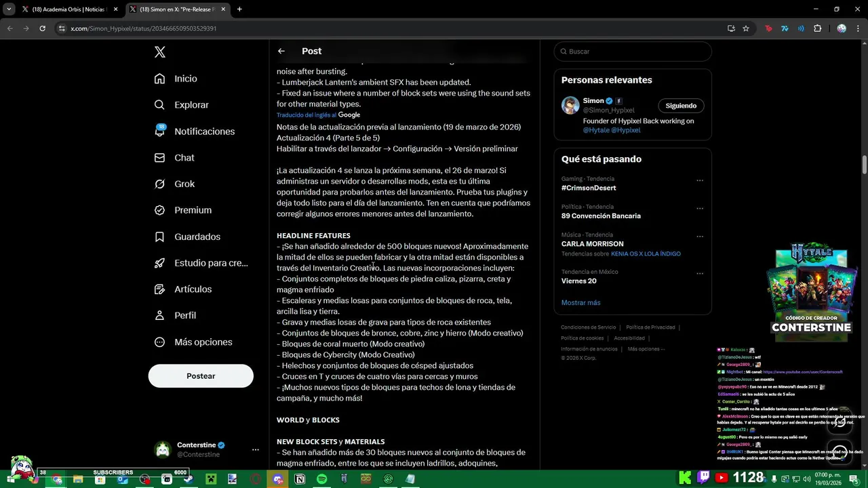View site information icon
This screenshot has width=868, height=488.
tap(62, 28)
